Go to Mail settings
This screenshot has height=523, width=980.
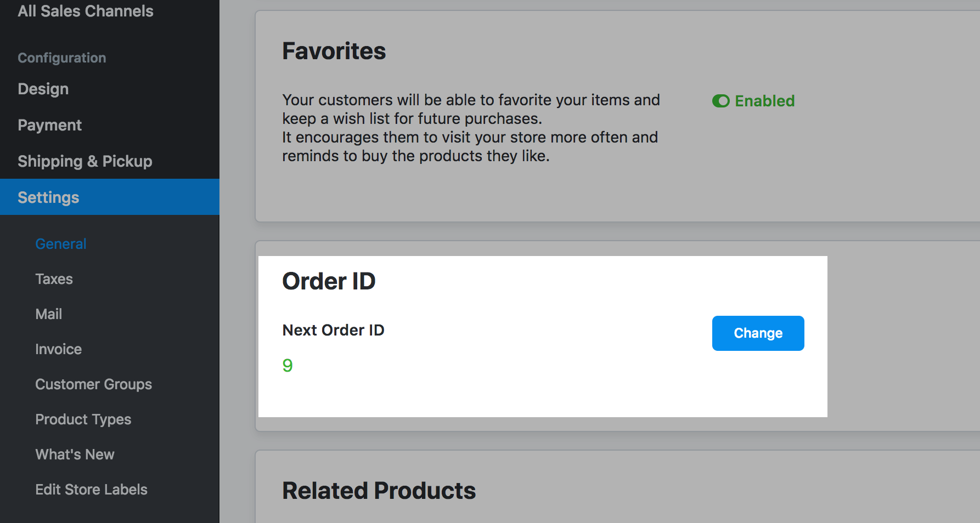coord(49,314)
